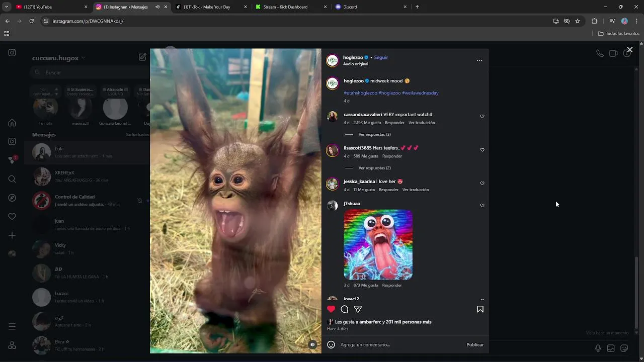
Task: Open comment icon under the post
Action: pyautogui.click(x=345, y=309)
